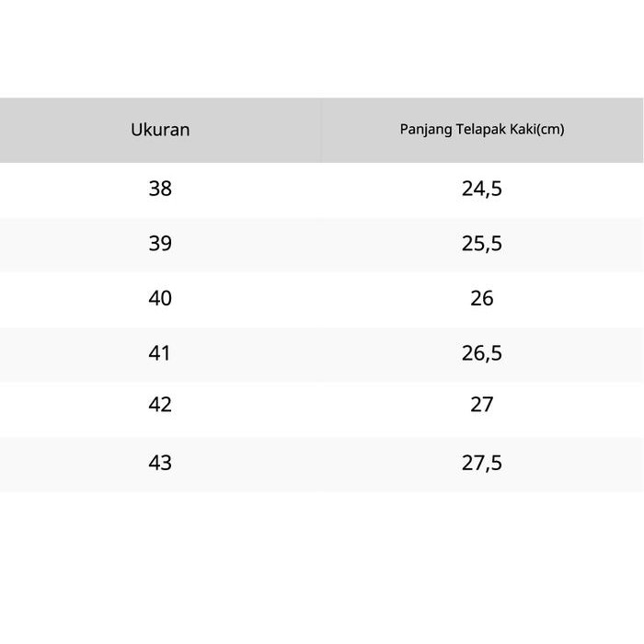Click the 27,5 foot length value
This screenshot has width=644, height=644.
tap(481, 463)
